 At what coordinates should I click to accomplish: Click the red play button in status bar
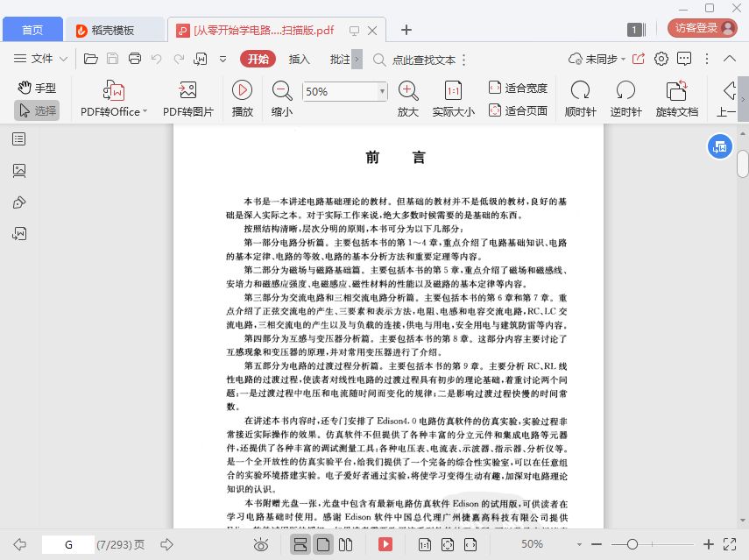[x=385, y=544]
